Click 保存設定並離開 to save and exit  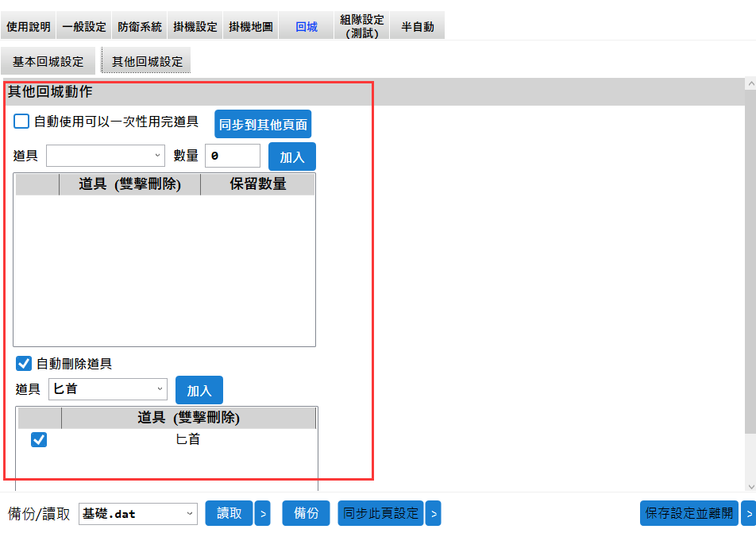pos(689,514)
